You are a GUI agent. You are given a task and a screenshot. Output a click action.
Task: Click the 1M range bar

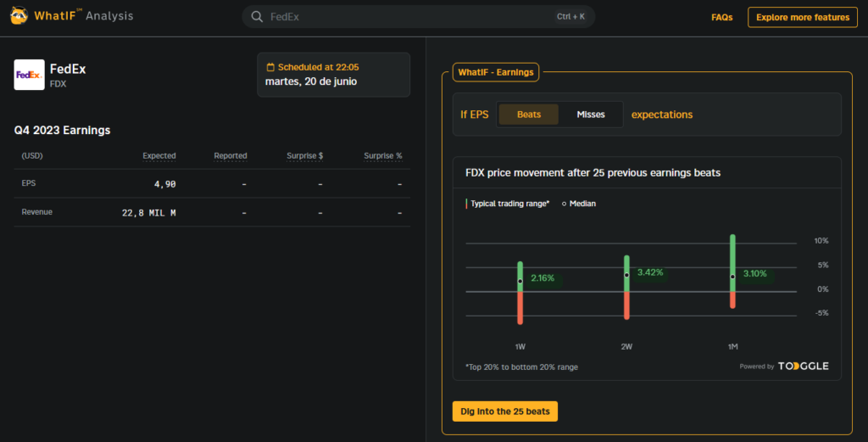click(x=732, y=271)
